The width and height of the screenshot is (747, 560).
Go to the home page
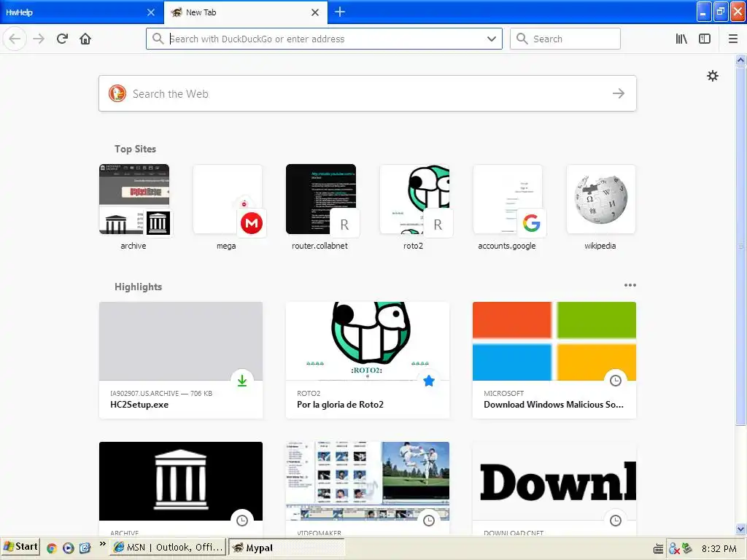[x=85, y=39]
